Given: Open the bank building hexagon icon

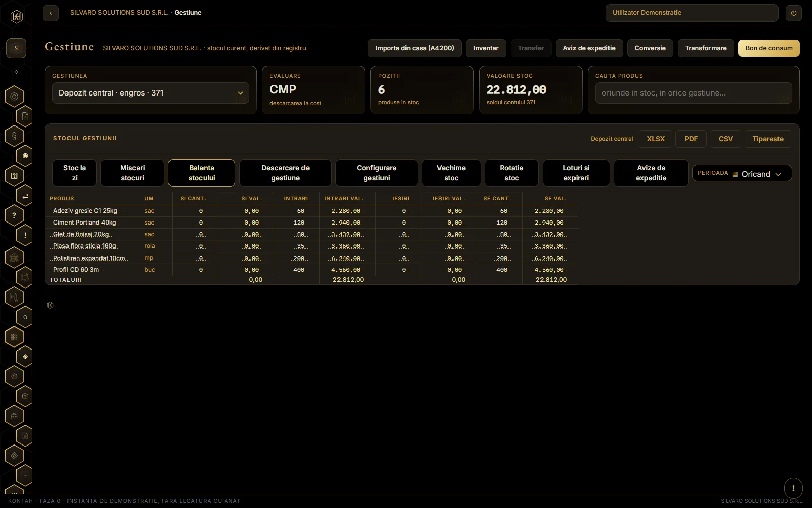Looking at the screenshot, I should (14, 258).
